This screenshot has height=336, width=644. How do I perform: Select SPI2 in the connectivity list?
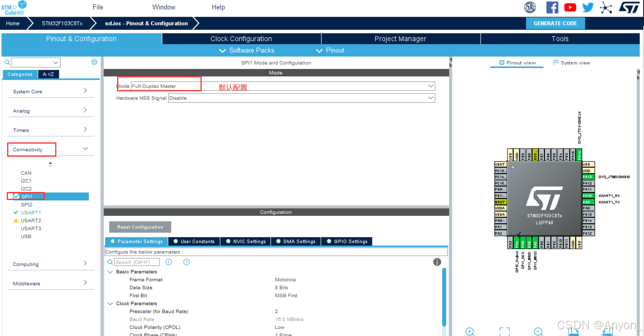tap(27, 205)
